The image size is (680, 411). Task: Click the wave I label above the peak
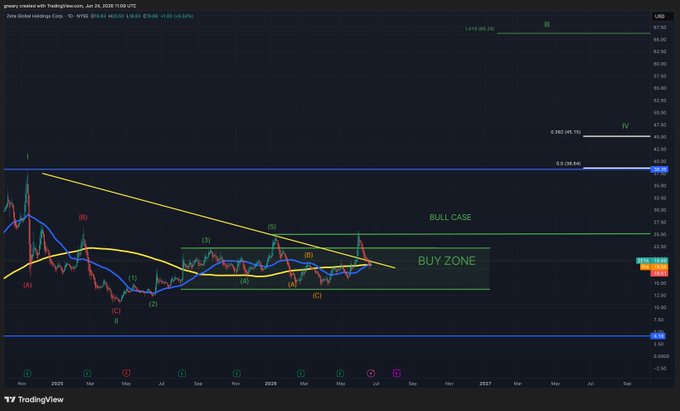point(27,157)
